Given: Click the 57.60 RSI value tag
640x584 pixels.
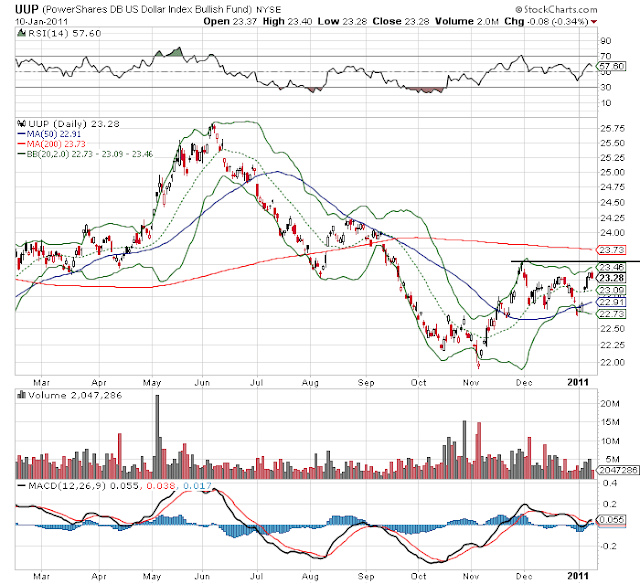Looking at the screenshot, I should 612,66.
